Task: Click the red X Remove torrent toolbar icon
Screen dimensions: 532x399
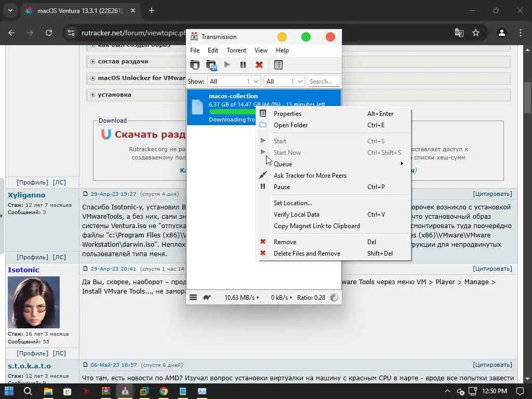Action: pyautogui.click(x=259, y=64)
